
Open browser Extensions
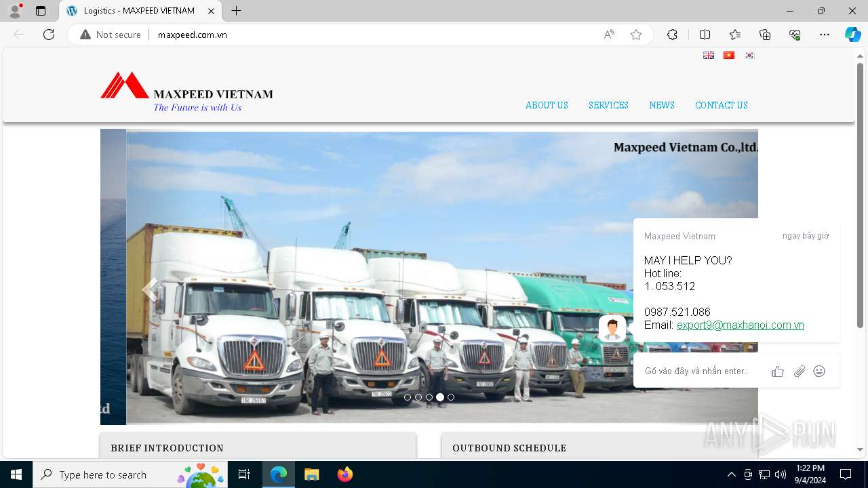pos(672,35)
